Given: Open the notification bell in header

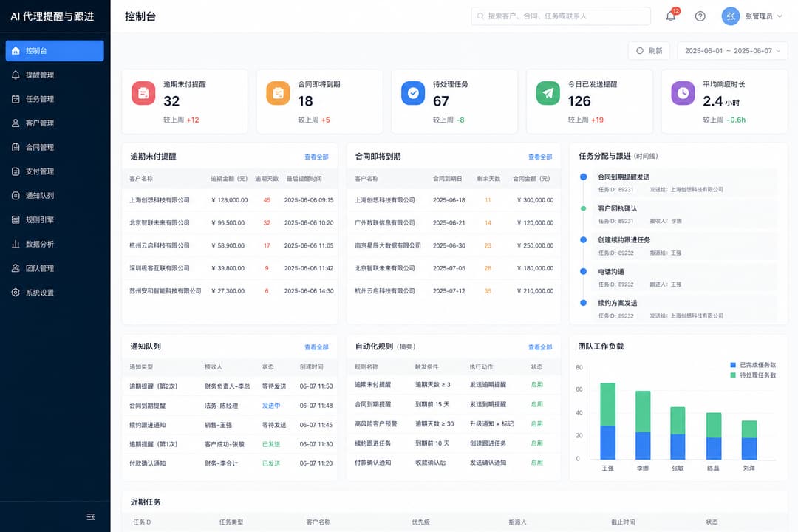Looking at the screenshot, I should pos(671,16).
